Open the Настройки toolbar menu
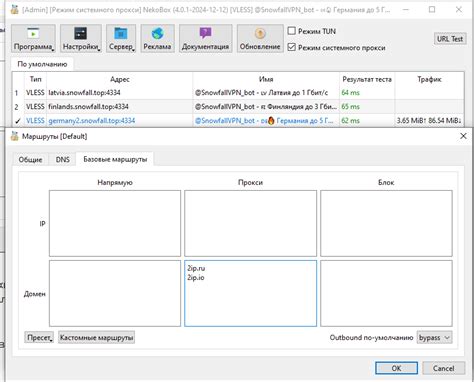 (x=81, y=38)
